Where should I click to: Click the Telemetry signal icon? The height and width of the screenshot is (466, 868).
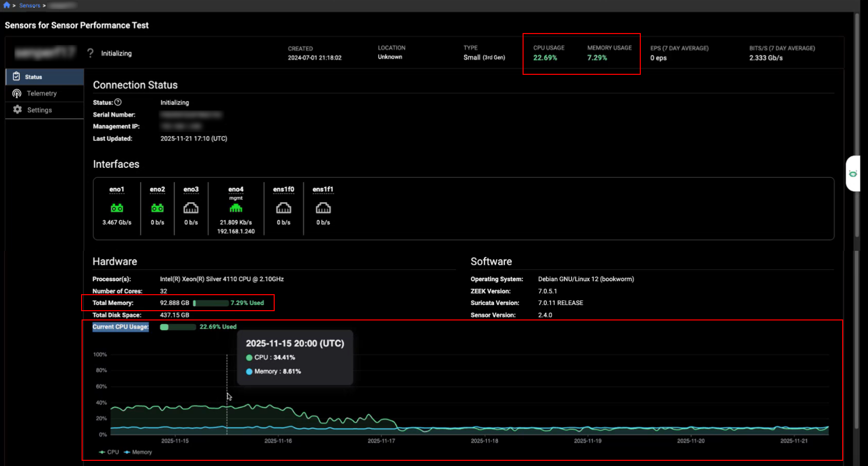coord(17,93)
